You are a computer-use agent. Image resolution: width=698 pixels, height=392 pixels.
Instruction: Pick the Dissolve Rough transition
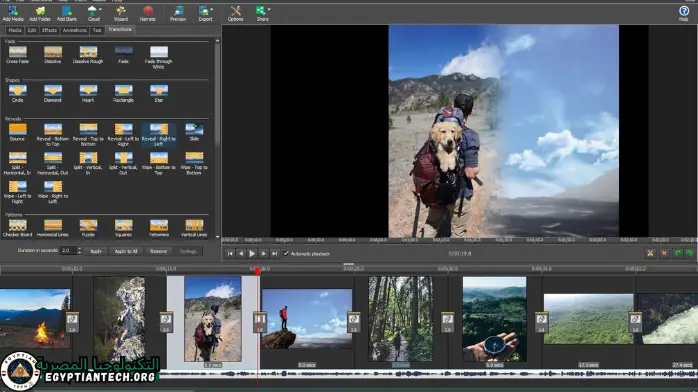tap(88, 55)
